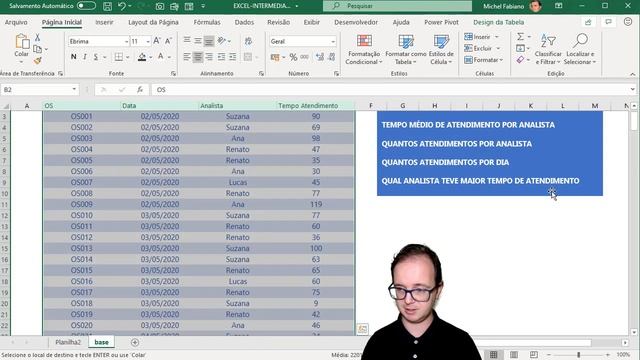Toggle align right
Image resolution: width=640 pixels, height=360 pixels.
[209, 57]
